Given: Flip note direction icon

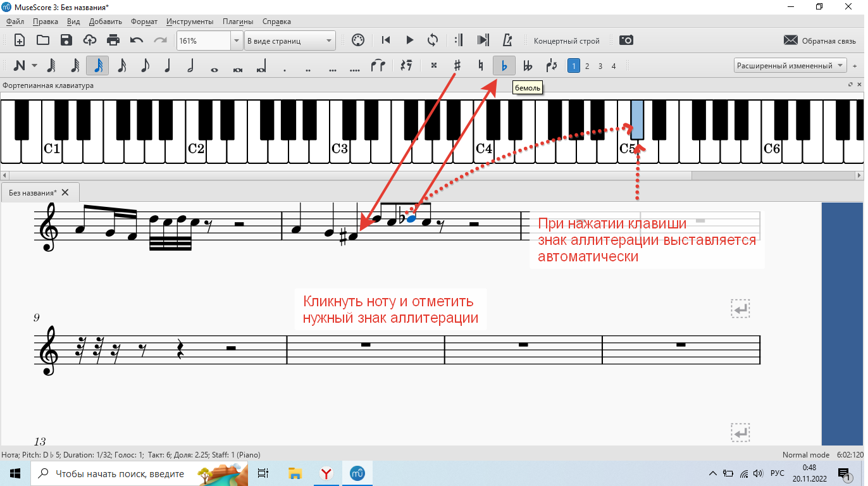Looking at the screenshot, I should click(x=551, y=66).
